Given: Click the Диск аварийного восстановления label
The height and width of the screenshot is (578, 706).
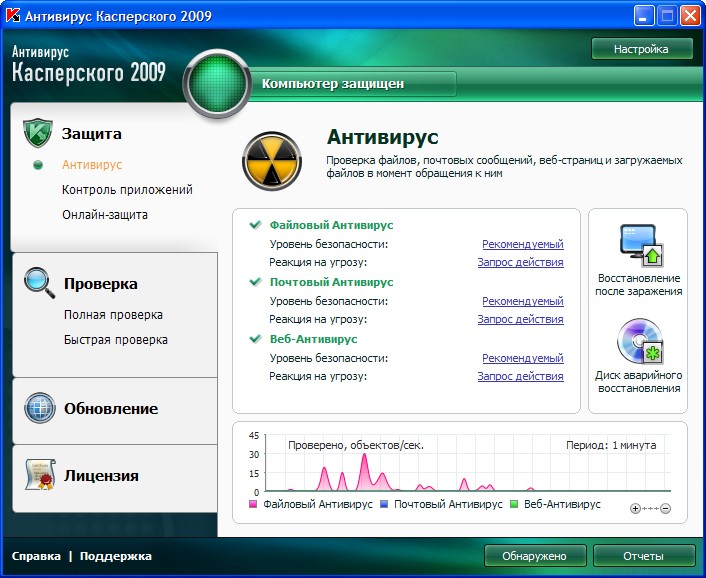Looking at the screenshot, I should (x=638, y=381).
